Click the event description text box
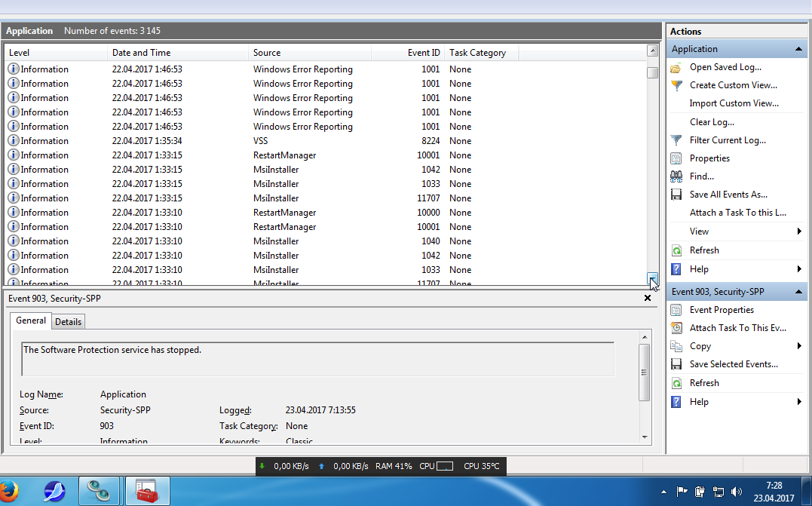The image size is (812, 506). (x=318, y=359)
